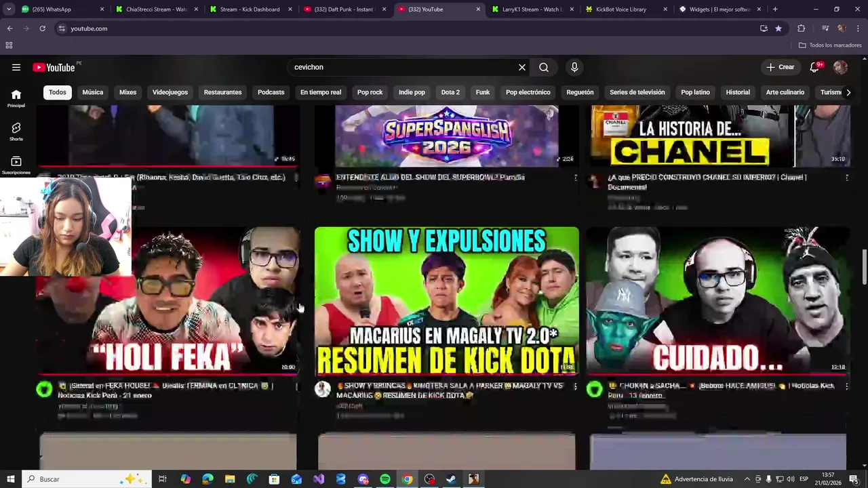Open the install app icon in address bar

coord(764,28)
